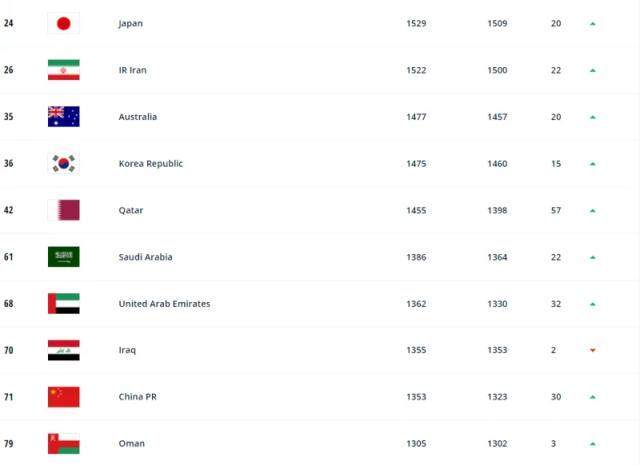Click the green up arrow for Qatar
640x465 pixels.
(x=593, y=211)
